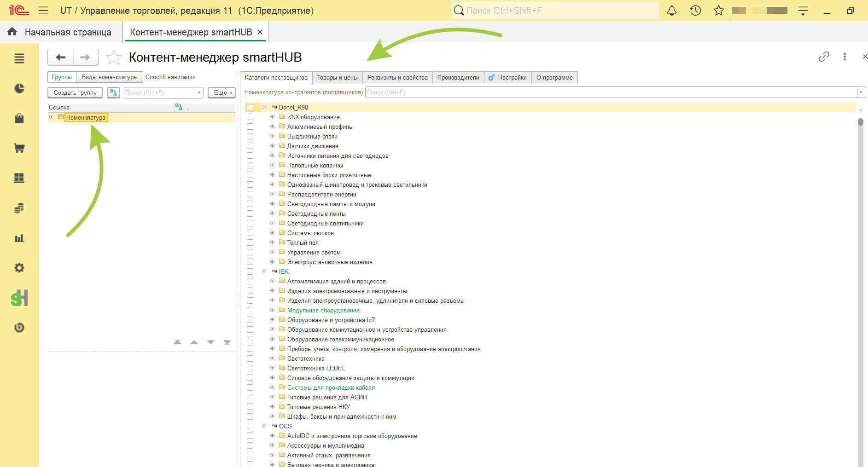Check the Датчики движения checkbox
Screen dimensions: 868x467
(x=250, y=146)
